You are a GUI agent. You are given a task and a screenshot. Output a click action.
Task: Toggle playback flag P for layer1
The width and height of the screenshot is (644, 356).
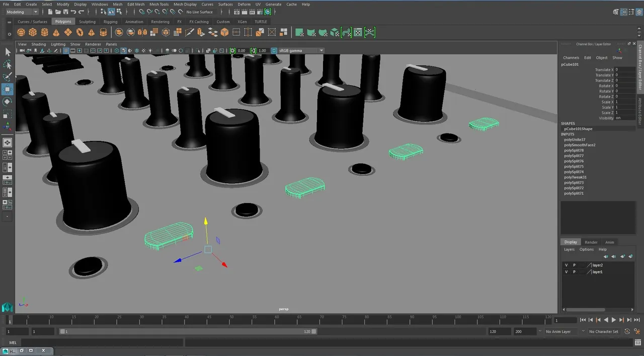(x=574, y=272)
